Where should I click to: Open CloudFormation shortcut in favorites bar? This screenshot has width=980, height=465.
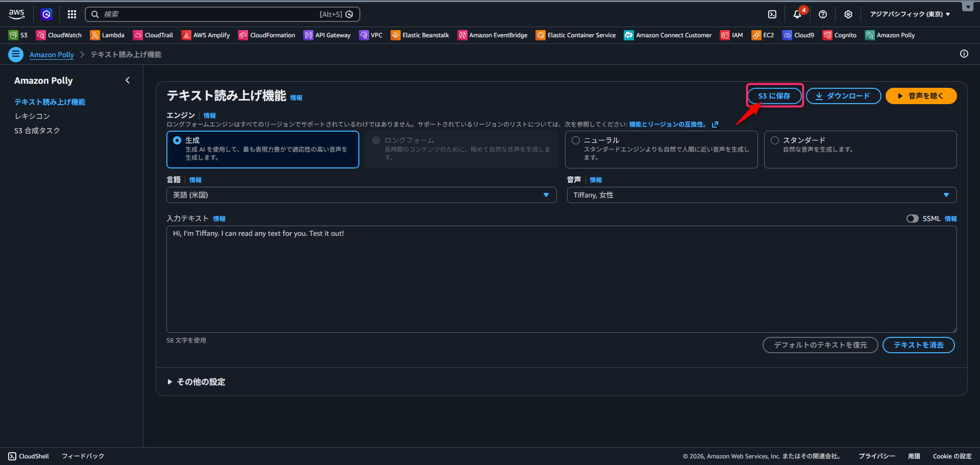click(x=267, y=35)
